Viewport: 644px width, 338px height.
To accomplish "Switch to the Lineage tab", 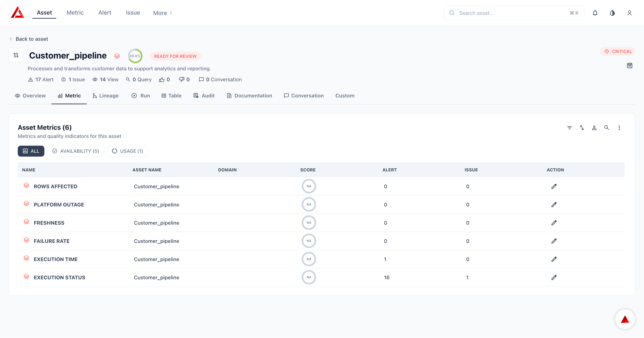I will tap(105, 96).
